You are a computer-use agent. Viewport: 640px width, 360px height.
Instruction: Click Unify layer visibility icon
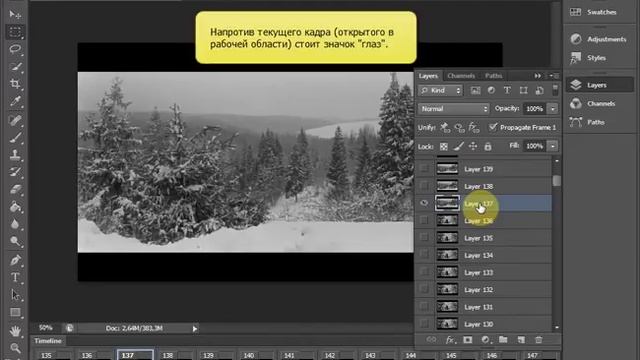click(x=460, y=128)
